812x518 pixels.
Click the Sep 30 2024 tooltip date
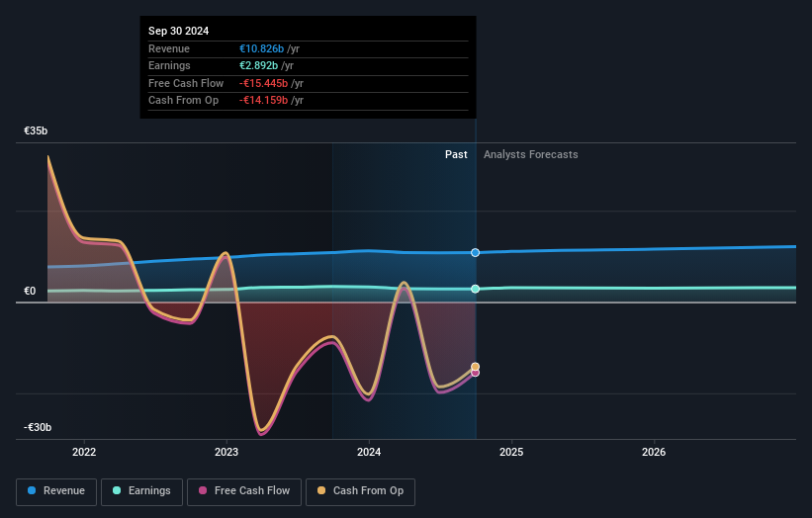point(179,31)
